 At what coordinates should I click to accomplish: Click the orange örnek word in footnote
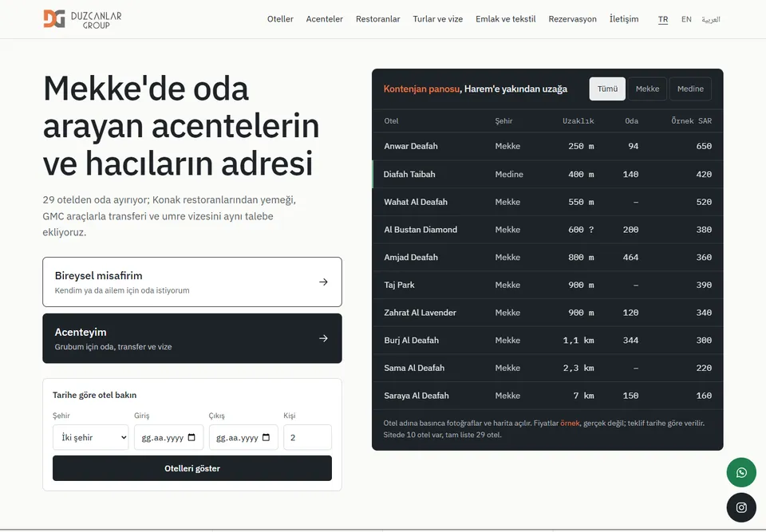pyautogui.click(x=570, y=423)
